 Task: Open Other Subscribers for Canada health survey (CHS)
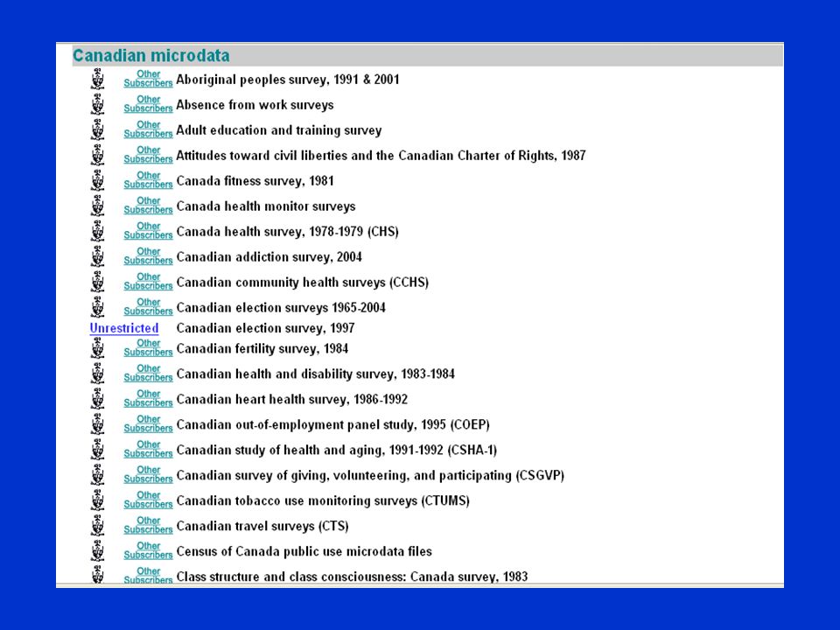pyautogui.click(x=149, y=230)
